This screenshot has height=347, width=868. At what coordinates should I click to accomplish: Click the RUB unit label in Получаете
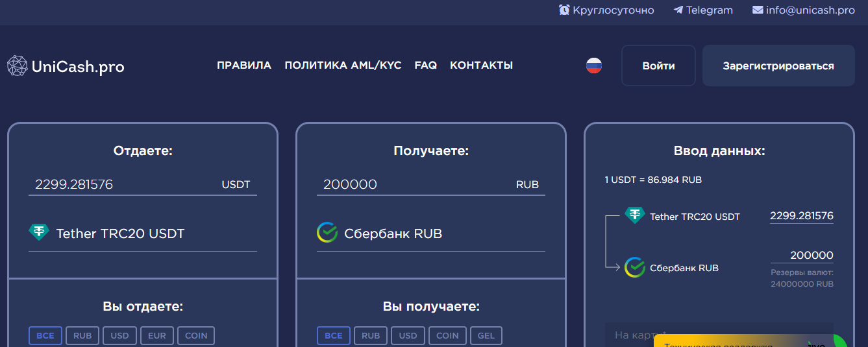527,184
